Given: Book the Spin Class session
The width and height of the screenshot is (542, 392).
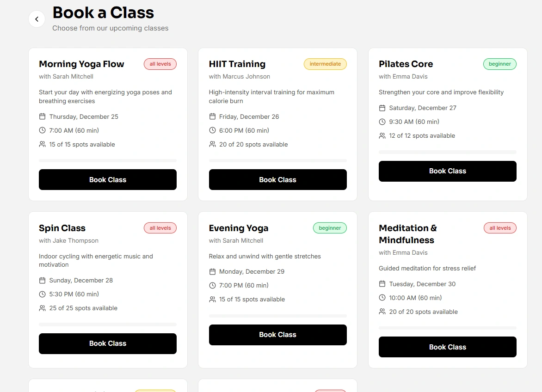Looking at the screenshot, I should point(108,343).
